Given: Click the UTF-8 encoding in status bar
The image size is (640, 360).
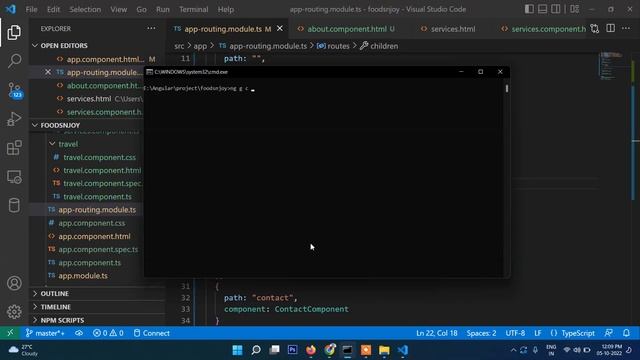Looking at the screenshot, I should [515, 333].
